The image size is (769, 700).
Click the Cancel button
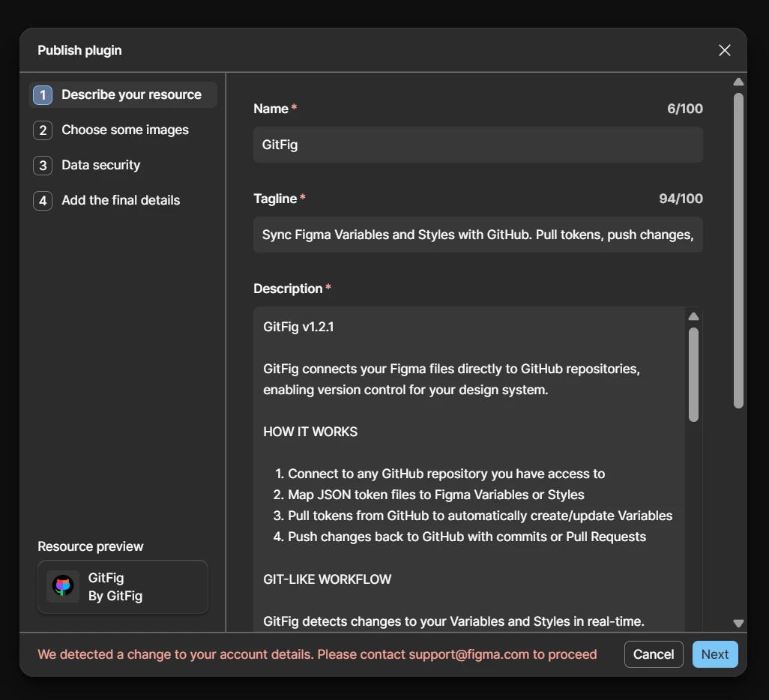coord(654,654)
